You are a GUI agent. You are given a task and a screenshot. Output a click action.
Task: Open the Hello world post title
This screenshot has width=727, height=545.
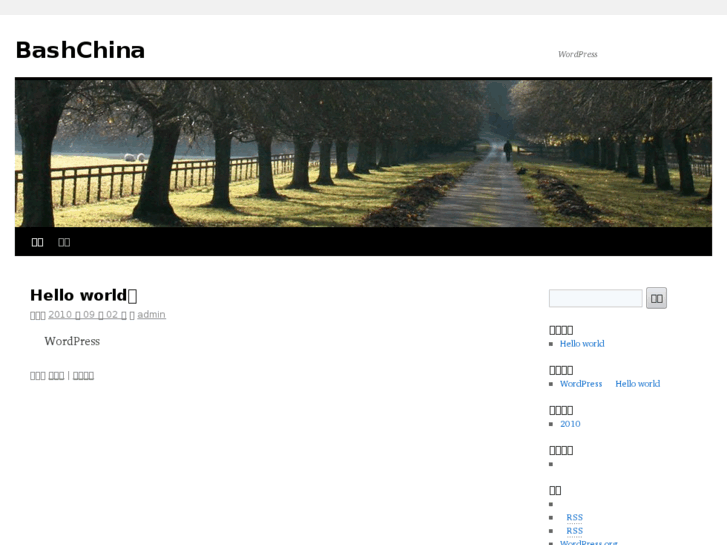83,295
